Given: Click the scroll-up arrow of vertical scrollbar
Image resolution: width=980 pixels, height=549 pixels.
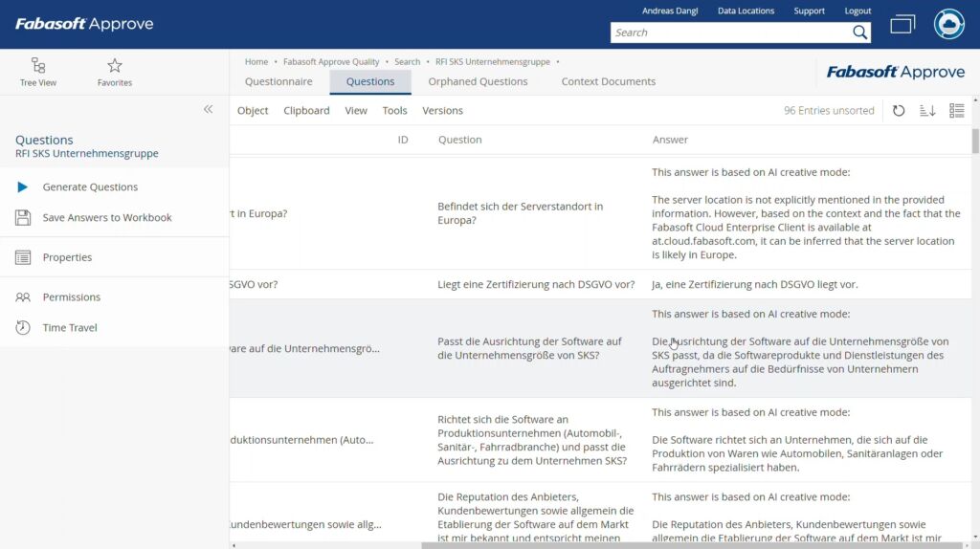Looking at the screenshot, I should click(x=975, y=99).
